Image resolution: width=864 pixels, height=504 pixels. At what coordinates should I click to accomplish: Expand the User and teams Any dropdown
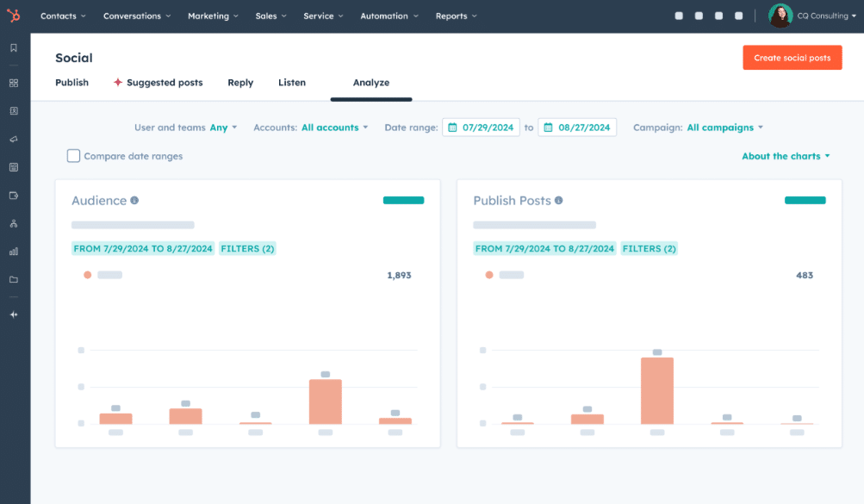tap(223, 128)
